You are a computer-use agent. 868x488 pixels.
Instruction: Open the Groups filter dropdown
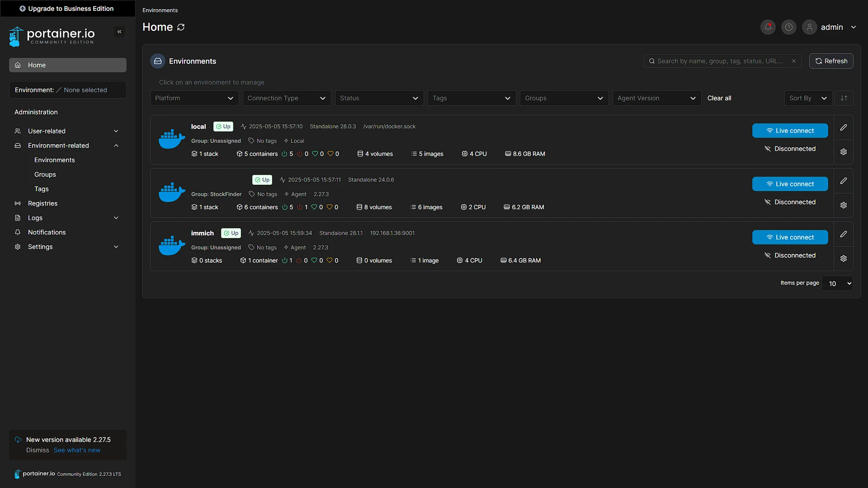coord(564,98)
